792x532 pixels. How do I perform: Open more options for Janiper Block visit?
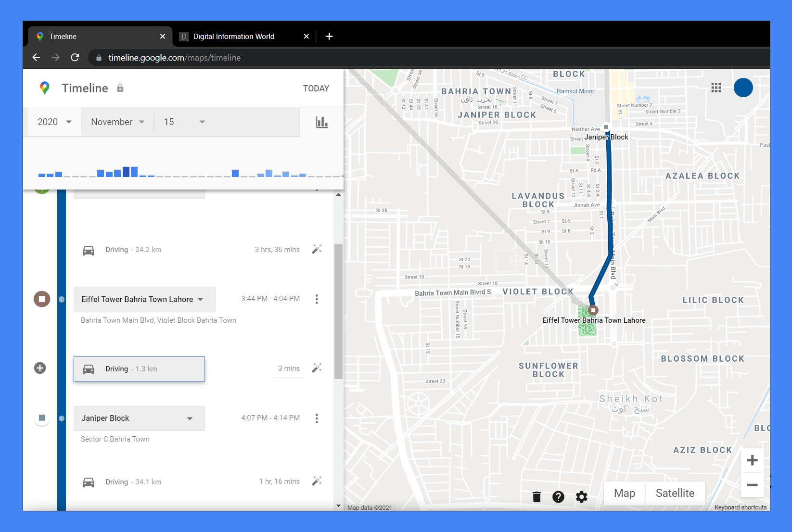tap(317, 418)
